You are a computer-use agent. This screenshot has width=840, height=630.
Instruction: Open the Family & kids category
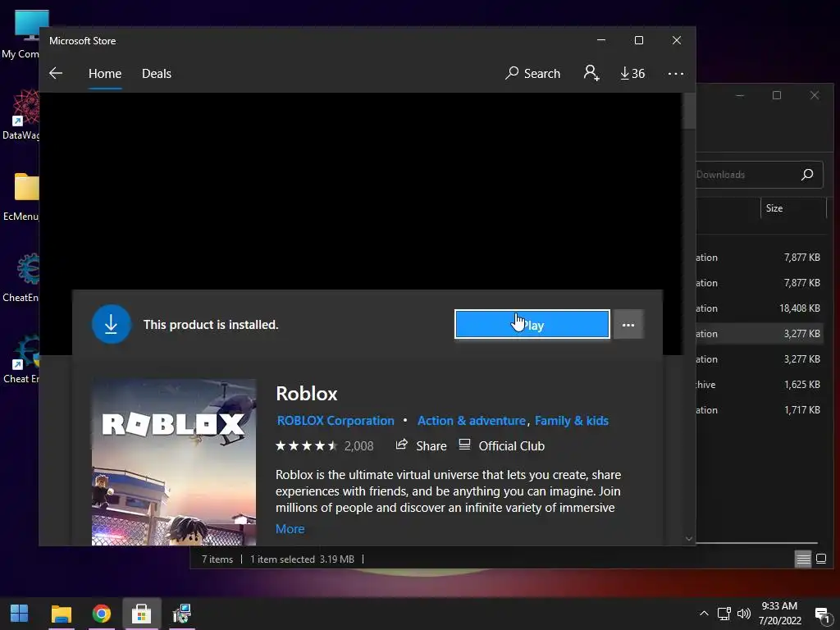pos(572,421)
